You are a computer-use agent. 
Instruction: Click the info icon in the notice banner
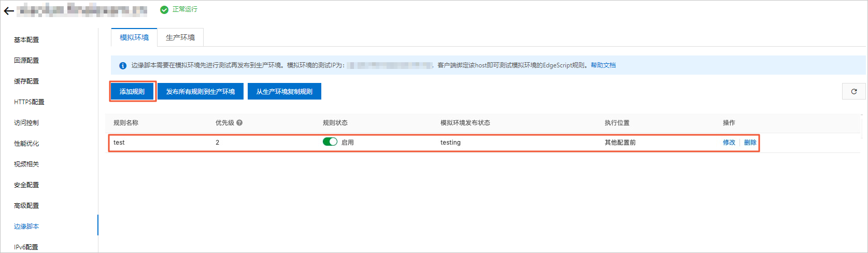tap(123, 65)
